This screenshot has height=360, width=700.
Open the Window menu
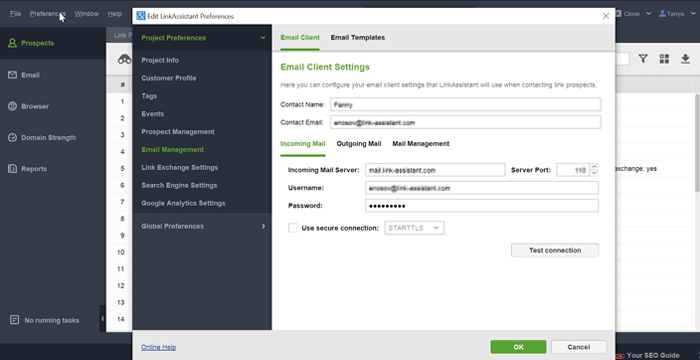(87, 14)
